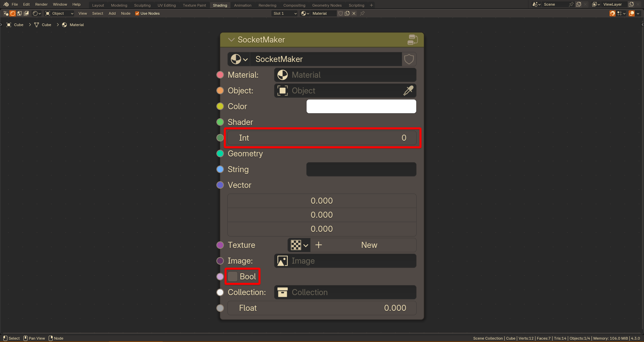
Task: Click the pin icon in the shader editor header
Action: 362,13
